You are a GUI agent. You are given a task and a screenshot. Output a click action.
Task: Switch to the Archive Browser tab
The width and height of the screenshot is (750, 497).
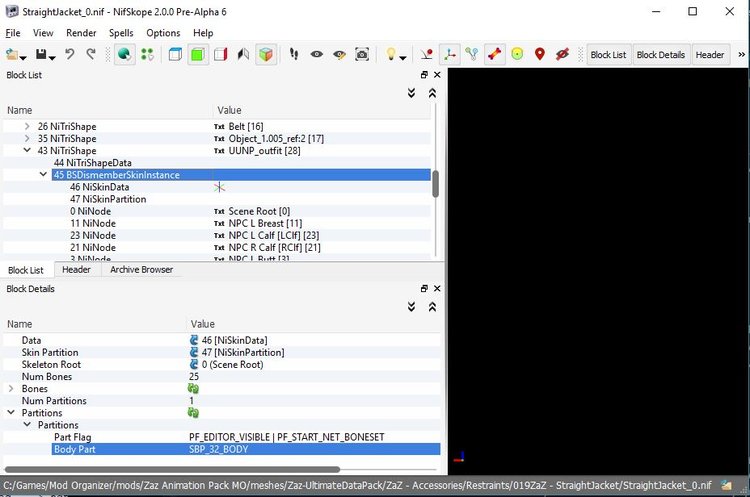pos(142,270)
